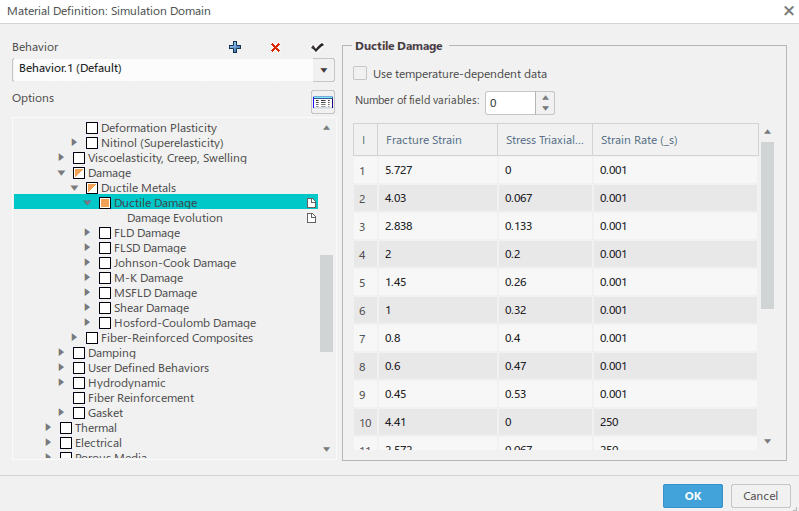Expand the Gasket node
Screen dimensions: 799x511
click(61, 412)
